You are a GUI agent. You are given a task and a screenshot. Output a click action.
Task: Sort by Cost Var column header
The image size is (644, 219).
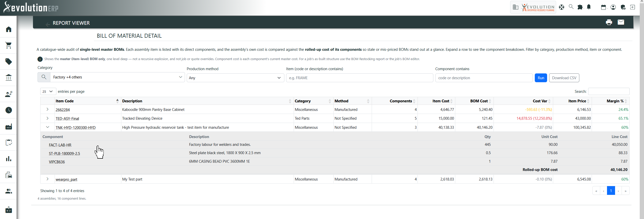pyautogui.click(x=523, y=101)
